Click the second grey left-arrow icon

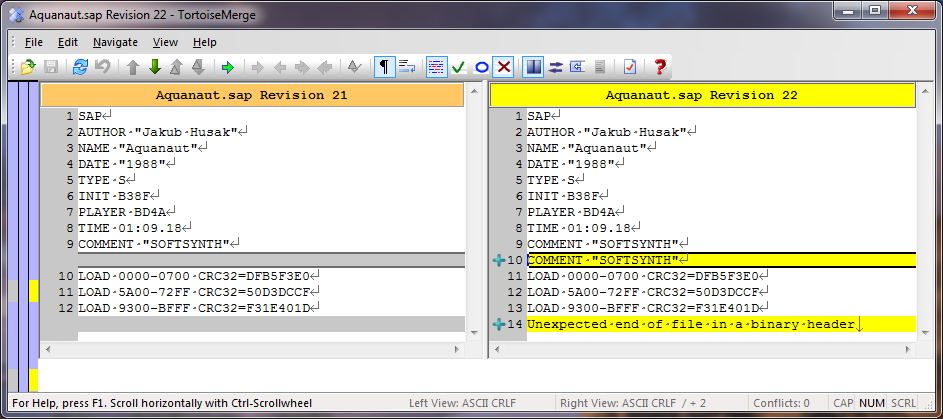[x=325, y=67]
